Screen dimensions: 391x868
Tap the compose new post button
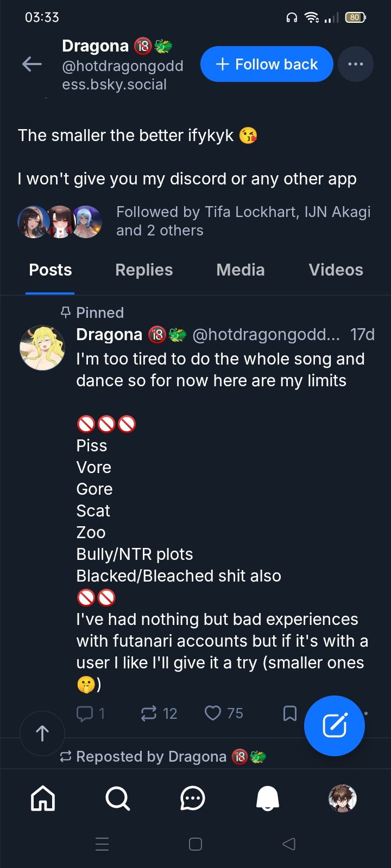[335, 726]
